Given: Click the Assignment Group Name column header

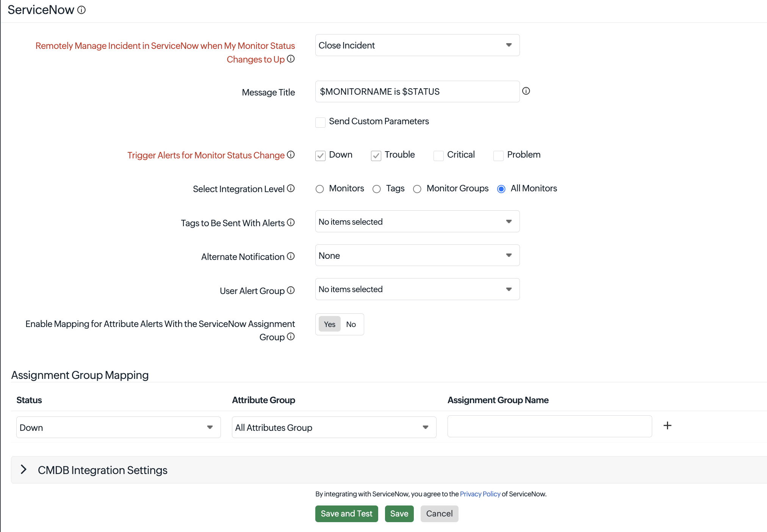Looking at the screenshot, I should point(498,400).
